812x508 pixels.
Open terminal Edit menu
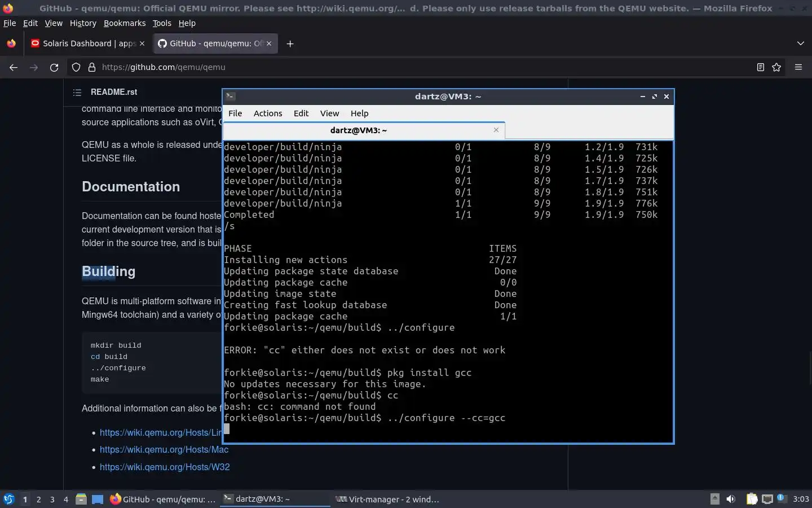(301, 113)
